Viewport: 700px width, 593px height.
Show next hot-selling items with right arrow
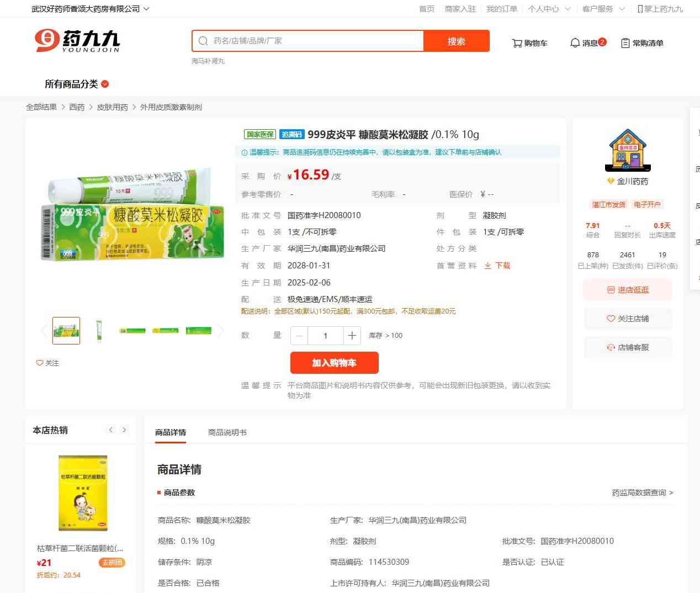pos(124,430)
